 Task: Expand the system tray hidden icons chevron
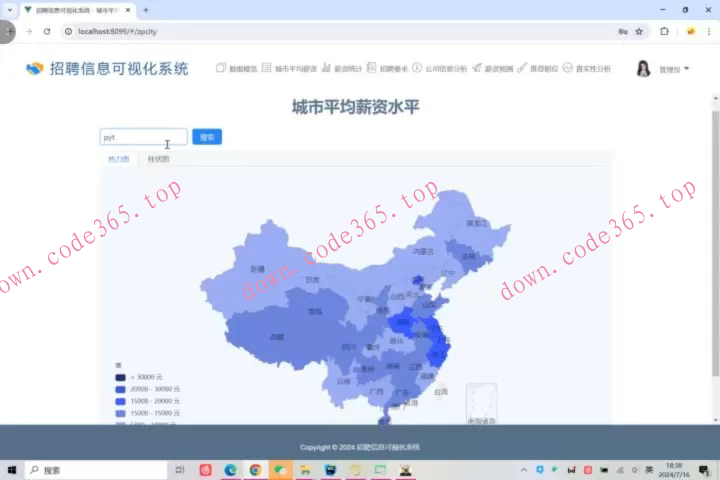[x=523, y=470]
